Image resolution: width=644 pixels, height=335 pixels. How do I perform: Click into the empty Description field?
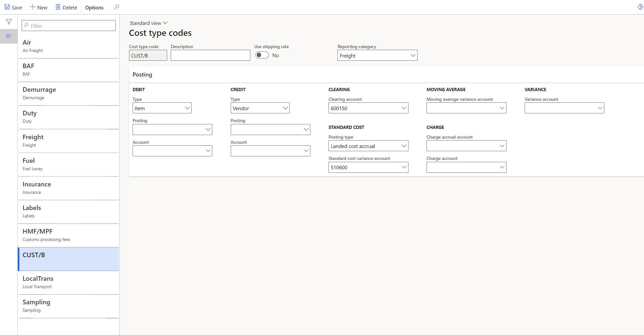coord(210,55)
